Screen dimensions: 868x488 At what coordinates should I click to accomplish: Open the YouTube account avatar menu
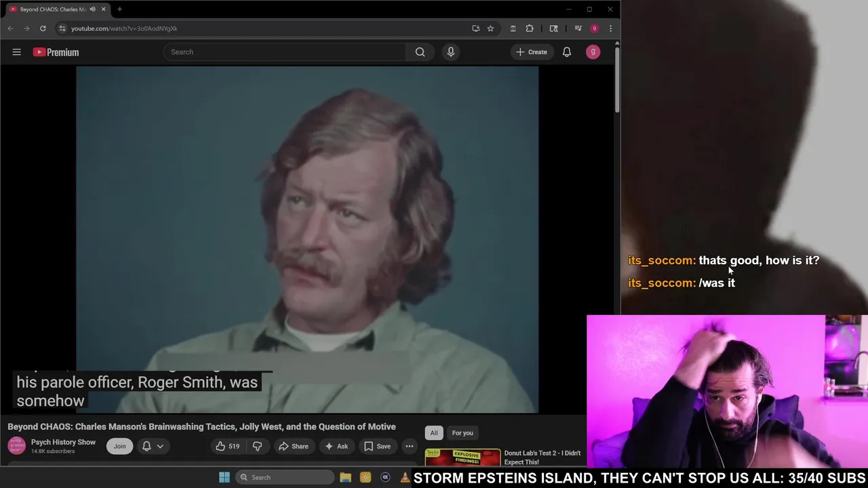click(593, 52)
